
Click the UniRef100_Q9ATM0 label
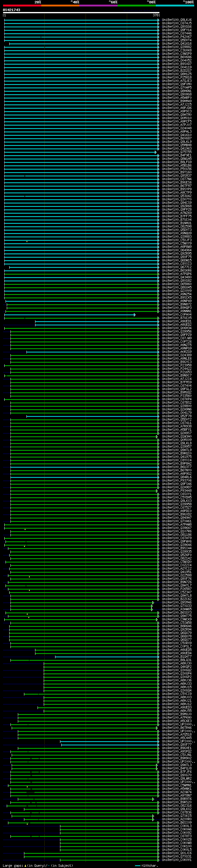pos(177,115)
